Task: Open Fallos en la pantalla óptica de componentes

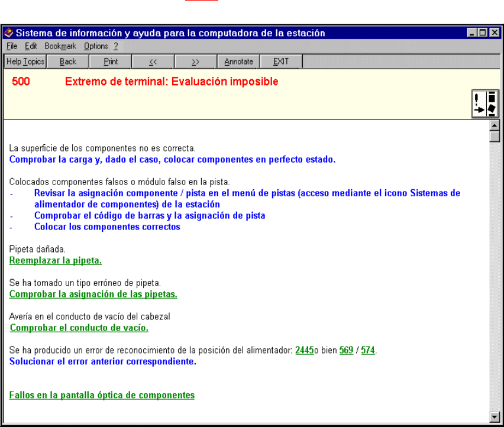Action: (102, 395)
